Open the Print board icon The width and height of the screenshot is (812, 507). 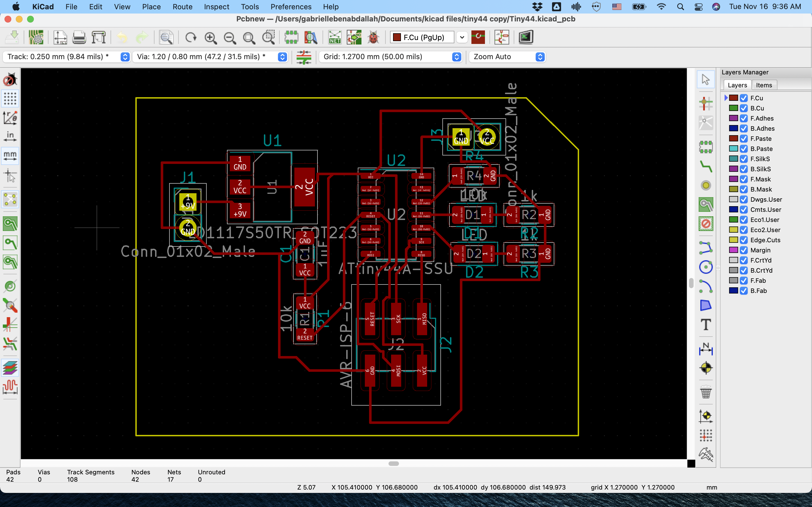79,37
